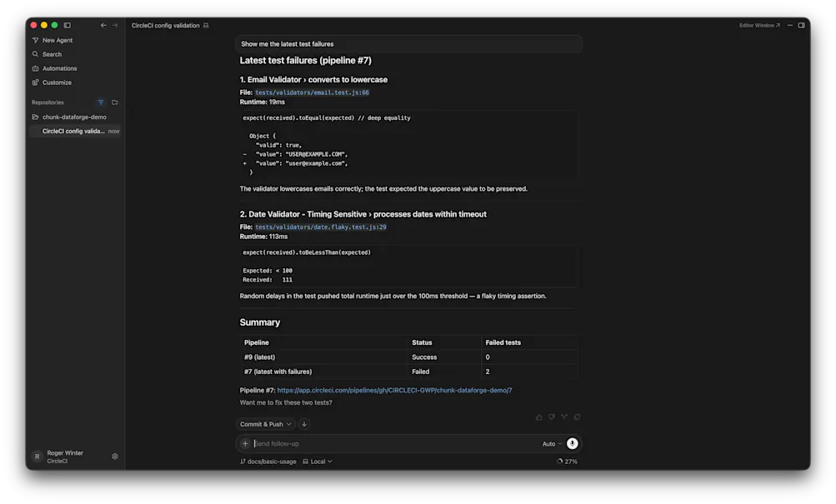Viewport: 836px width, 504px height.
Task: Click the CircleCI config validation title
Action: 165,25
